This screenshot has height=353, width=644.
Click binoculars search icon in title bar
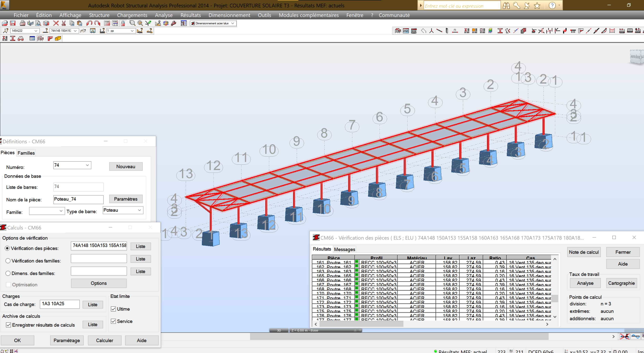[x=506, y=6]
